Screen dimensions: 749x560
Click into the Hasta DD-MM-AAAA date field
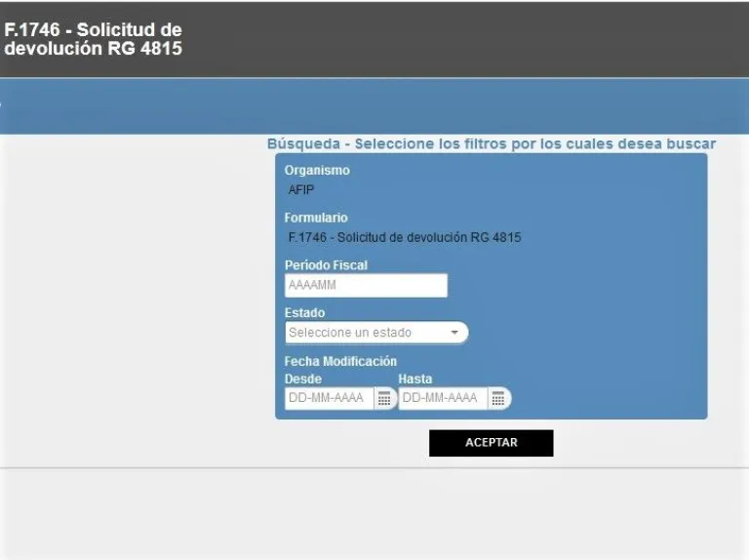tap(442, 399)
